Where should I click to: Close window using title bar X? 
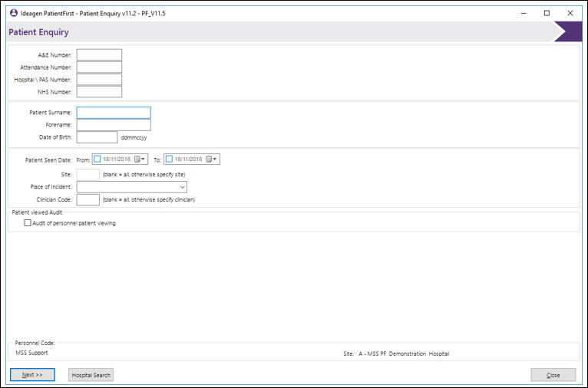570,13
